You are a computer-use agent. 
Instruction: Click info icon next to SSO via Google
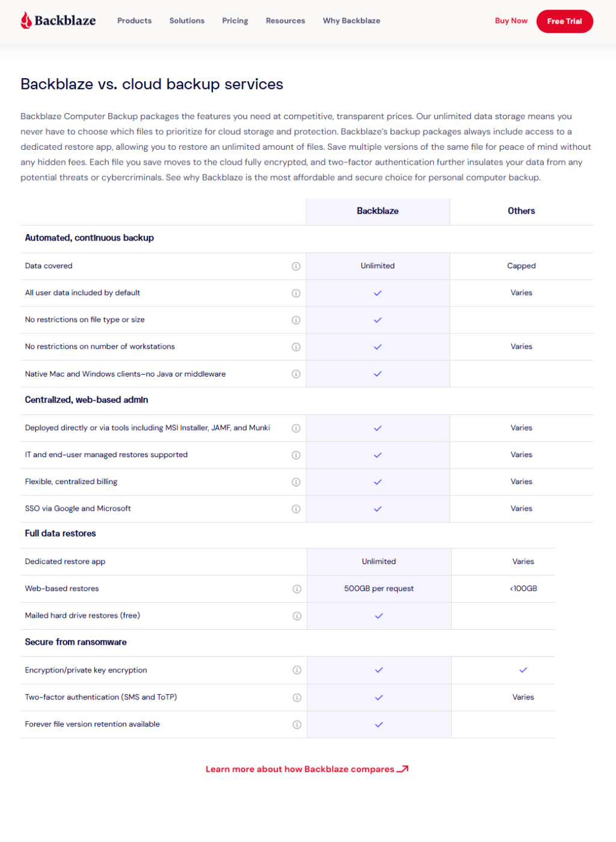[296, 509]
